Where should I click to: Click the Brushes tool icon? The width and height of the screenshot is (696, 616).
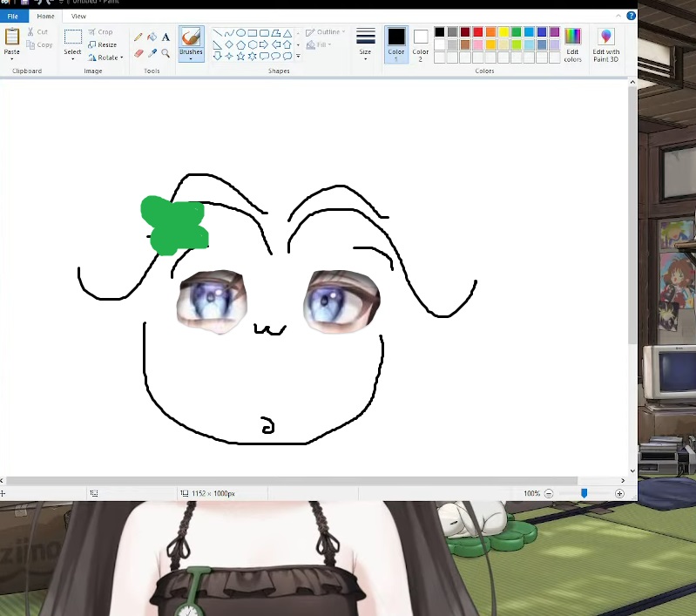coord(191,37)
